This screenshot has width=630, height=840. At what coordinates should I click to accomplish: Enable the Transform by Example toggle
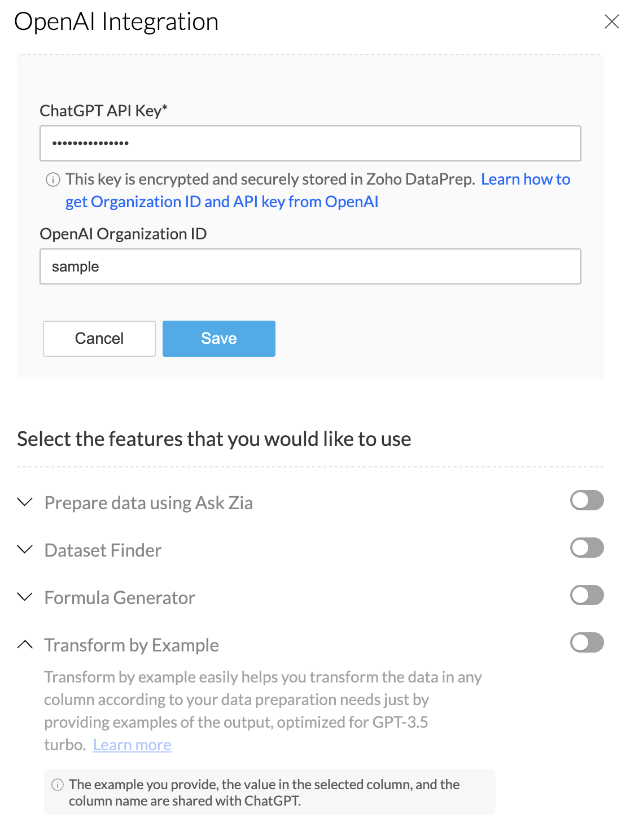point(587,642)
